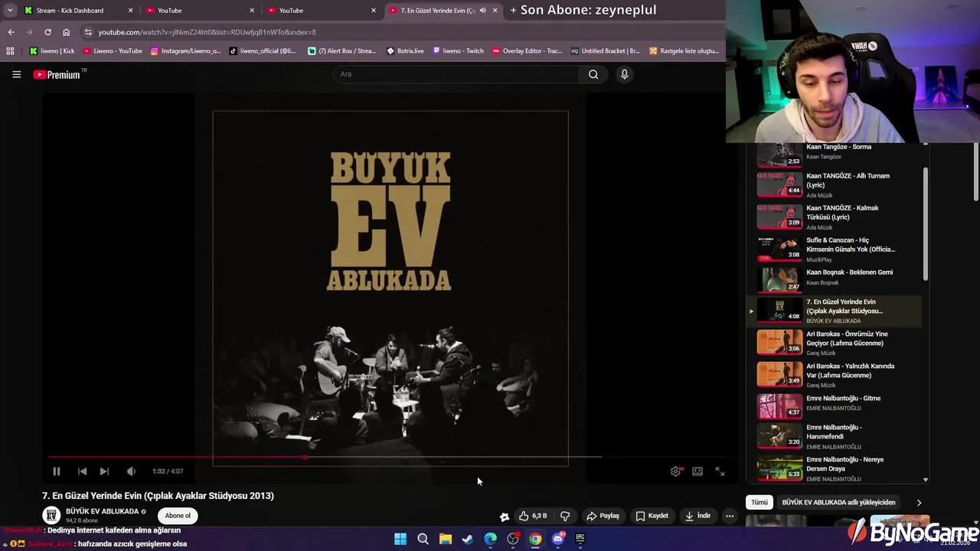This screenshot has width=980, height=551.
Task: Close the Stream - Kick Dashboard tab
Action: (130, 11)
